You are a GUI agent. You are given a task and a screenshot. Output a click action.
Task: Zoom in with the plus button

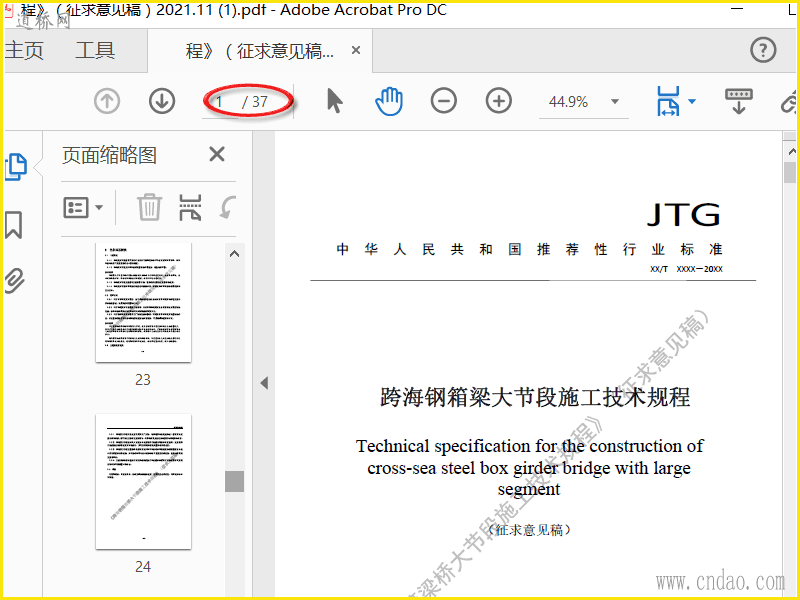(498, 101)
